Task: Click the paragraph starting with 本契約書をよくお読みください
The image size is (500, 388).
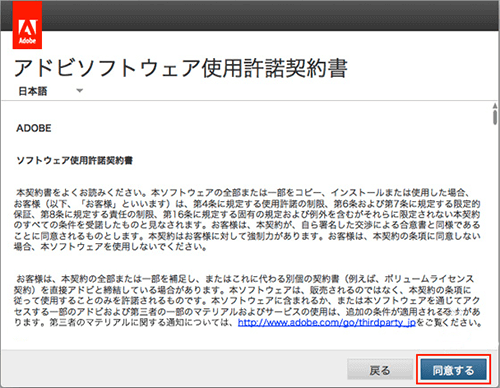Action: pyautogui.click(x=247, y=220)
